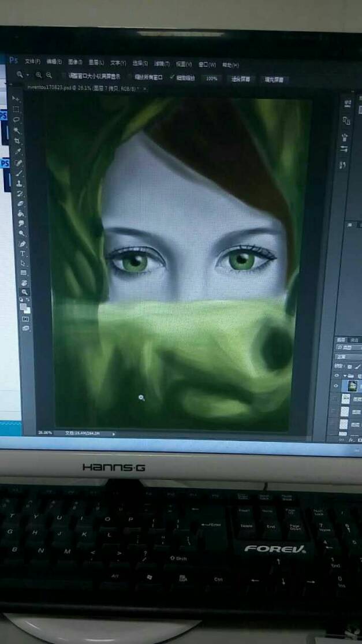
Task: Open the Brush collapsed panel icon
Action: (344, 137)
